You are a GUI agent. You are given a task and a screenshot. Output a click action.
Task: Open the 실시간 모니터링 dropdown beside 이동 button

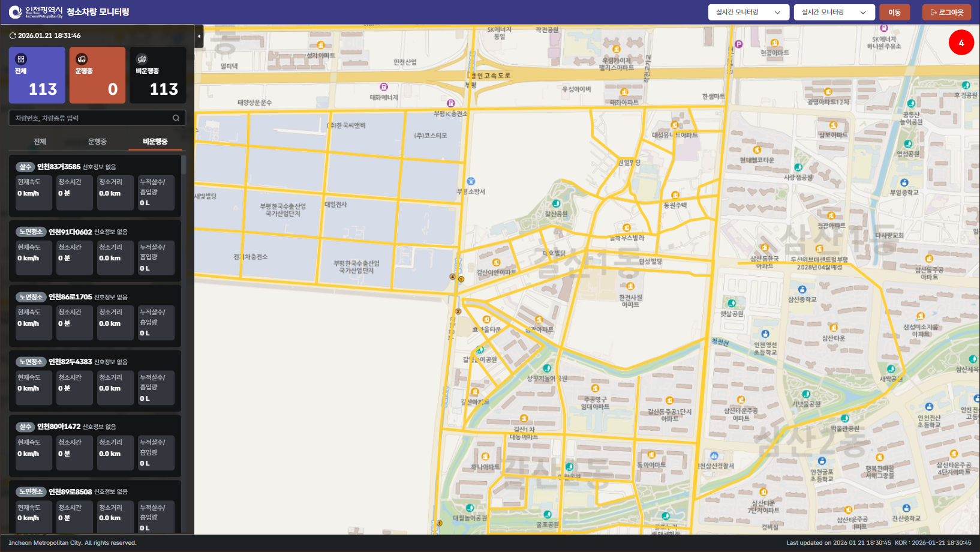tap(834, 12)
